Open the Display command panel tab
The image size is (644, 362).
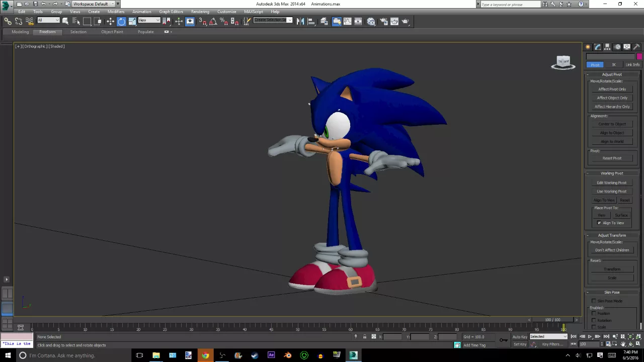tap(627, 47)
